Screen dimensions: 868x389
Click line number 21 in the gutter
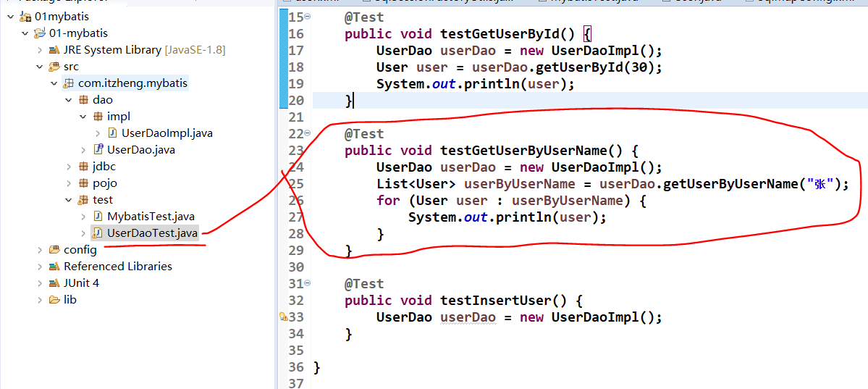pos(295,117)
